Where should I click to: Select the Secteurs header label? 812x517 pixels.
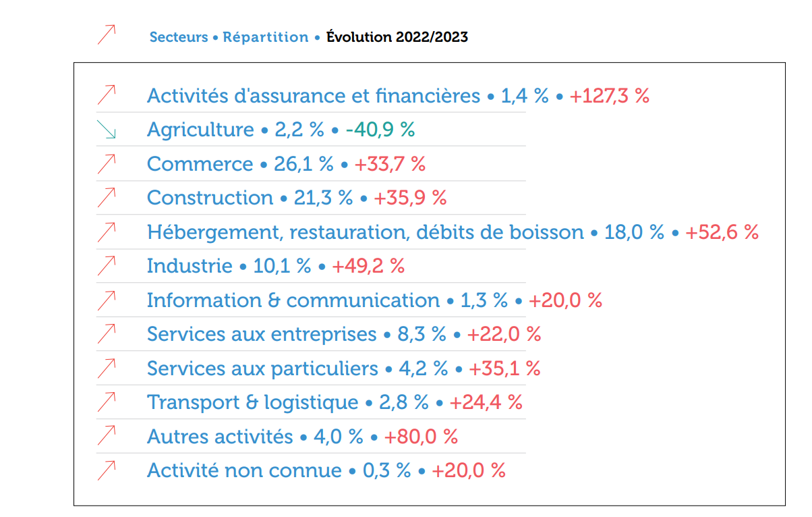[x=179, y=37]
